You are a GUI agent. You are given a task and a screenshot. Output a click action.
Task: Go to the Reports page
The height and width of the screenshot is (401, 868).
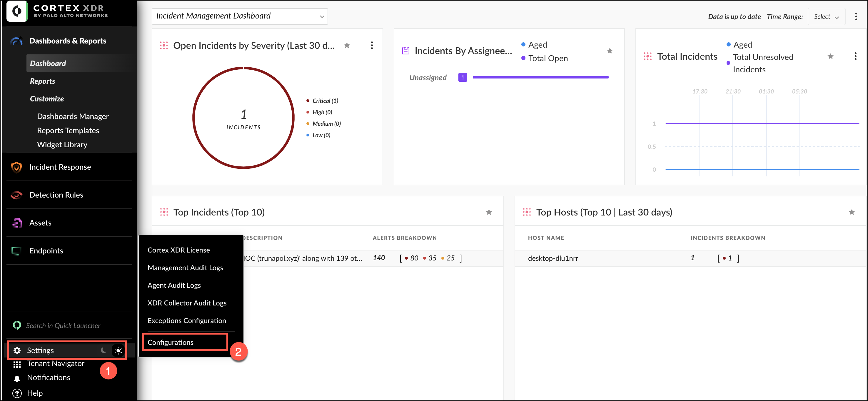point(42,81)
